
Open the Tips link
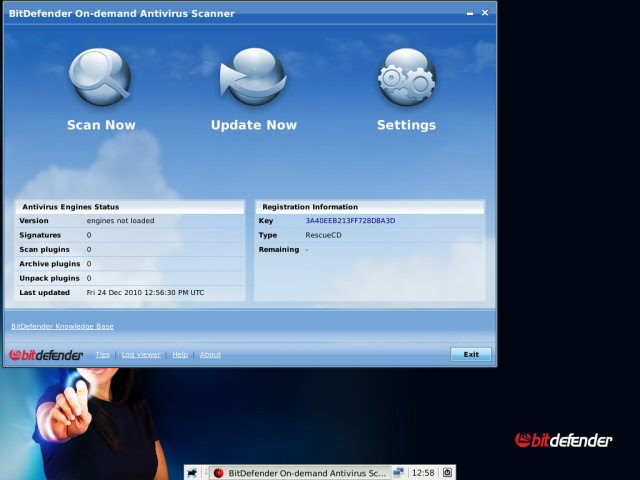(103, 355)
